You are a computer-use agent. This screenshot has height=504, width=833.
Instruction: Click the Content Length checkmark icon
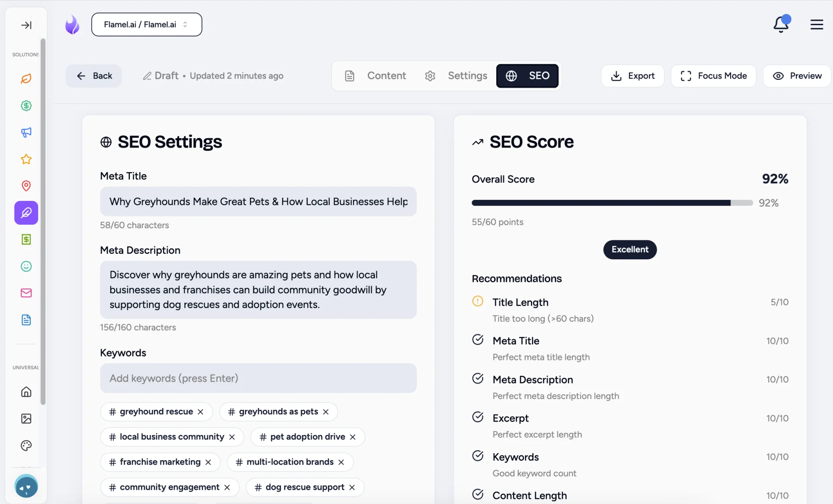point(478,494)
